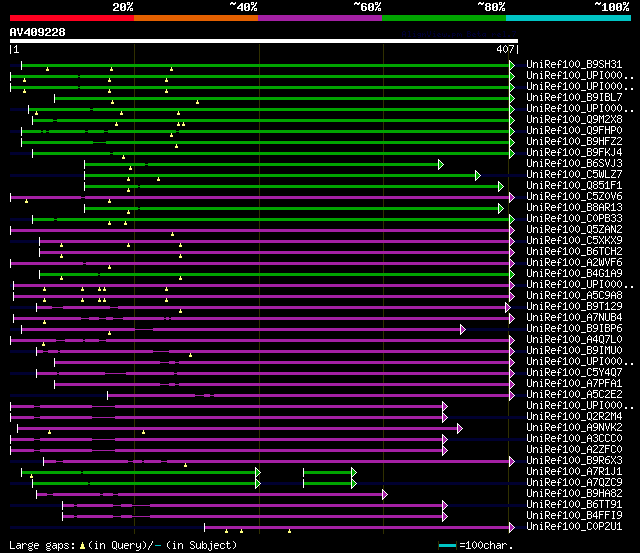
Task: Select subject UniRef100_A7QZC9
Action: [574, 483]
